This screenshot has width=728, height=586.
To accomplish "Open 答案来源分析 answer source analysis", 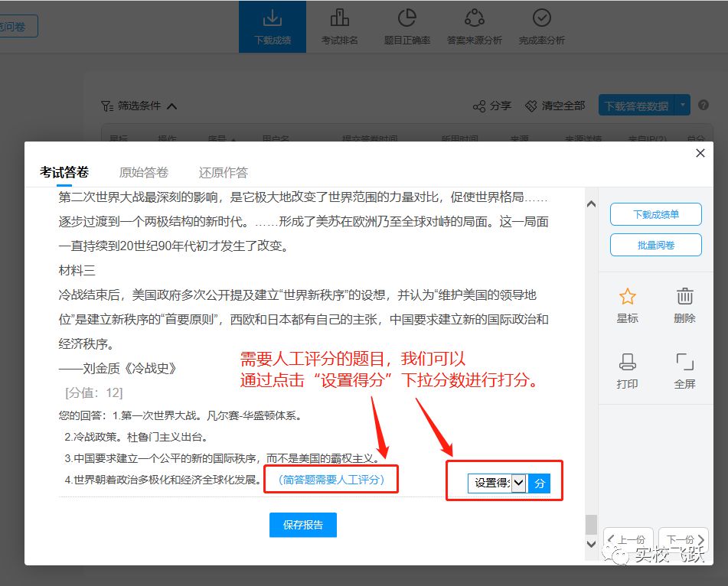I will click(474, 25).
